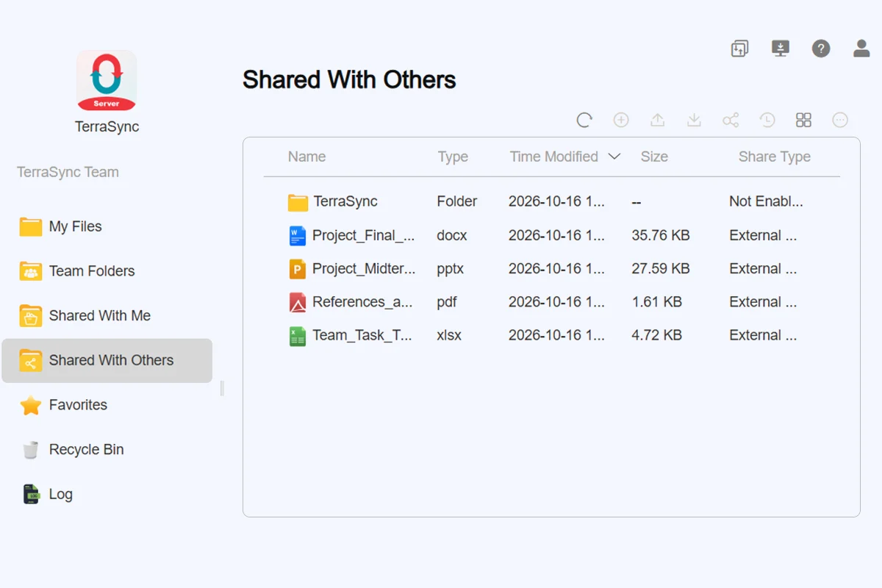This screenshot has height=588, width=882.
Task: Click the Shared With Others page heading
Action: 349,79
